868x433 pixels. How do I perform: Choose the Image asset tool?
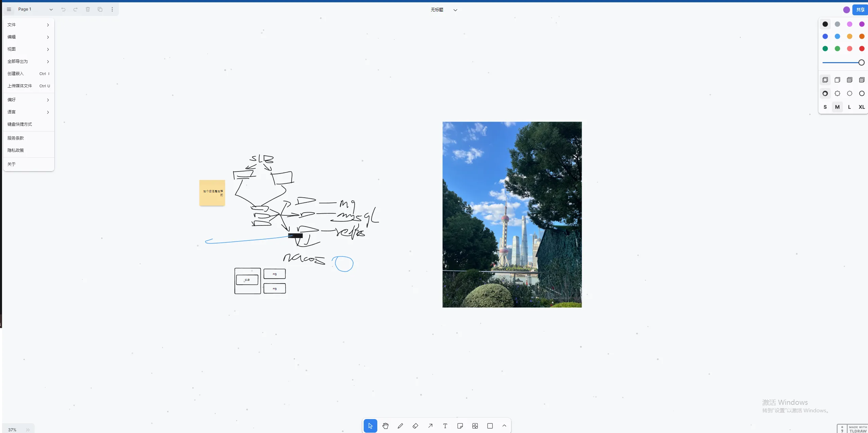pyautogui.click(x=475, y=426)
